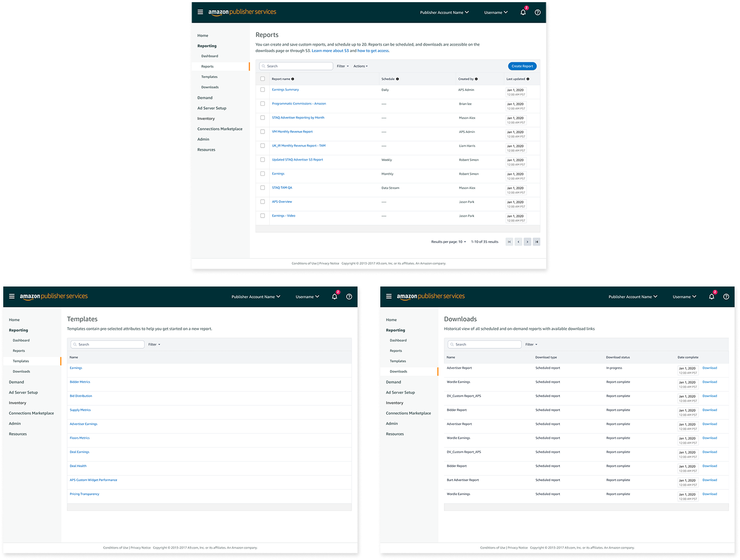Screen dimensions: 740x560
Task: Open how to get access link
Action: click(x=373, y=51)
